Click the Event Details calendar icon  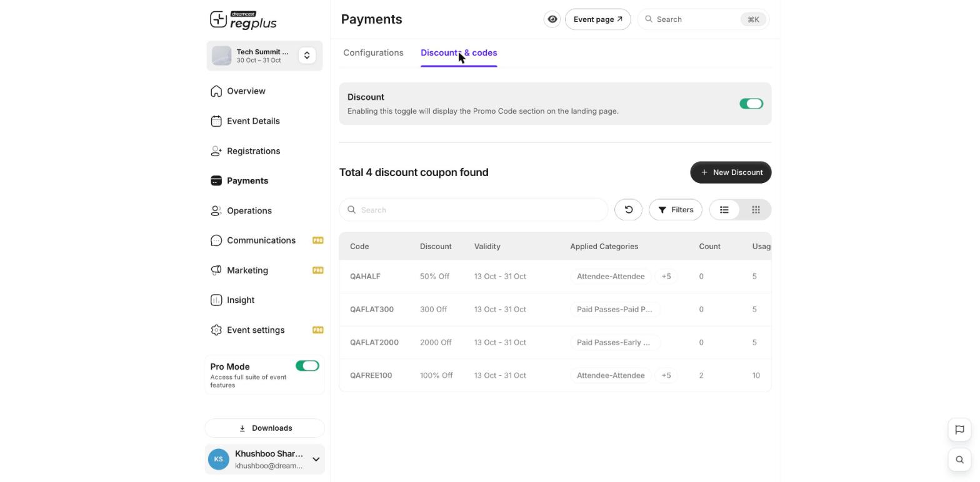tap(216, 121)
